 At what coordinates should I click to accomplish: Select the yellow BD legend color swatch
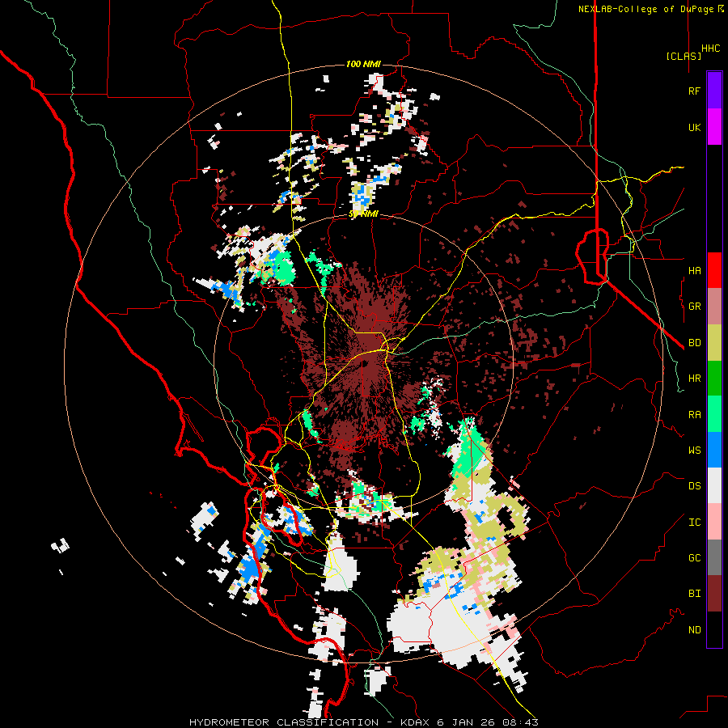(x=714, y=343)
